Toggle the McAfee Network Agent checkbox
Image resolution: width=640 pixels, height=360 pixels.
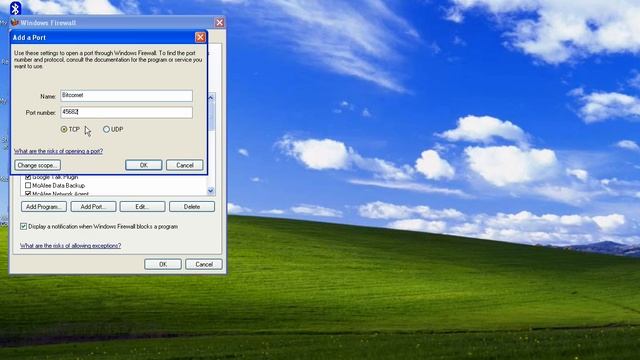click(28, 193)
